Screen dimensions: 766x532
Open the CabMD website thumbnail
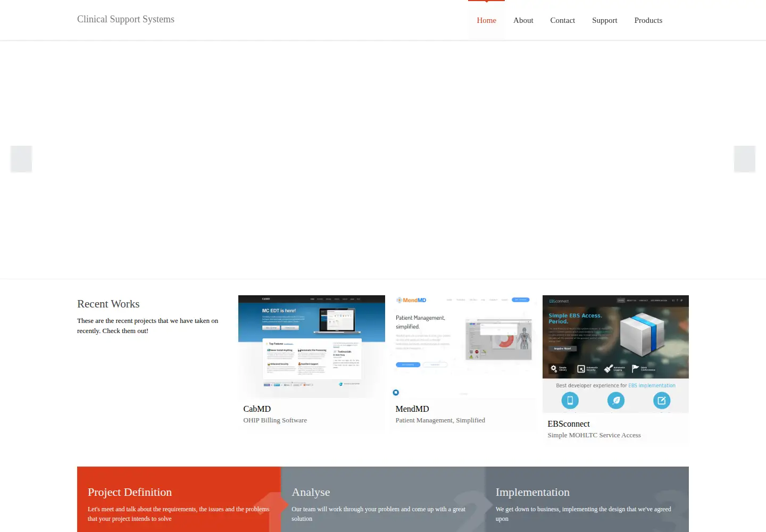312,346
